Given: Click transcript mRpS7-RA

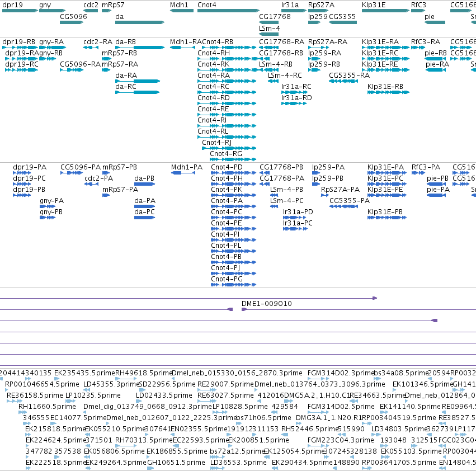Looking at the screenshot, I should click(x=106, y=70).
